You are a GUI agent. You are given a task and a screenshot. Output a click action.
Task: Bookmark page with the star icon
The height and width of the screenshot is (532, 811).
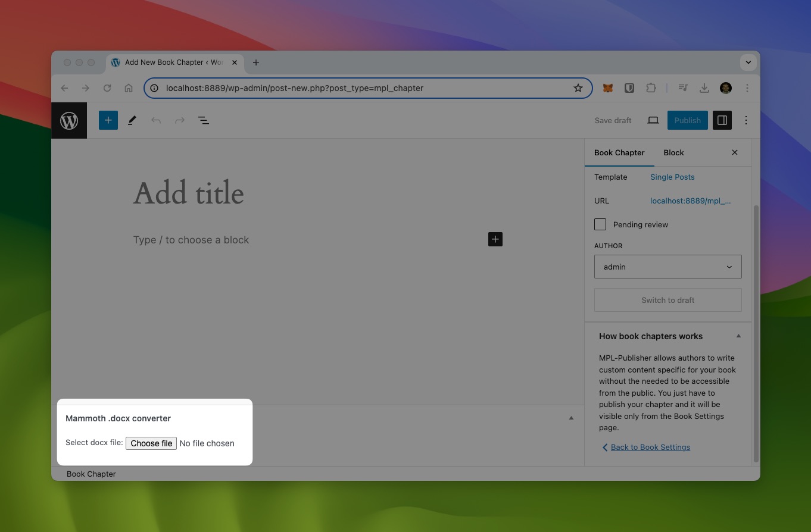(578, 88)
